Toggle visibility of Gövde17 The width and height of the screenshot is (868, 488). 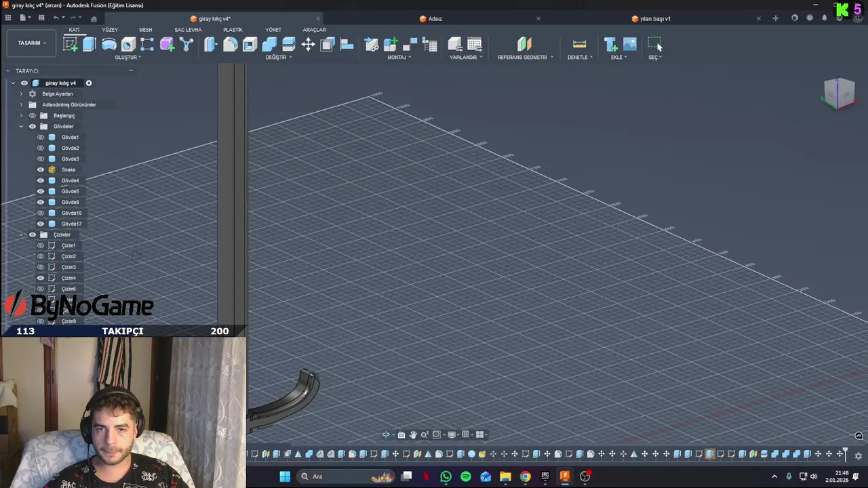[41, 224]
